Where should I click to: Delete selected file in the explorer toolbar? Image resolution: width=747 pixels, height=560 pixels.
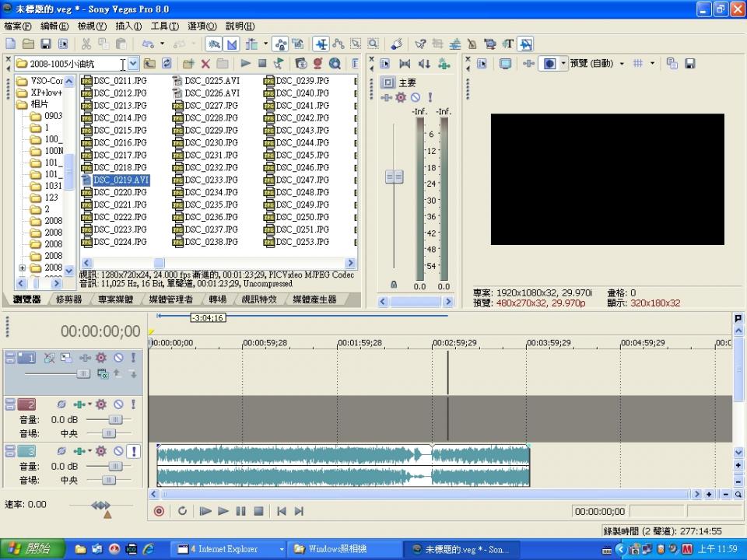point(205,64)
